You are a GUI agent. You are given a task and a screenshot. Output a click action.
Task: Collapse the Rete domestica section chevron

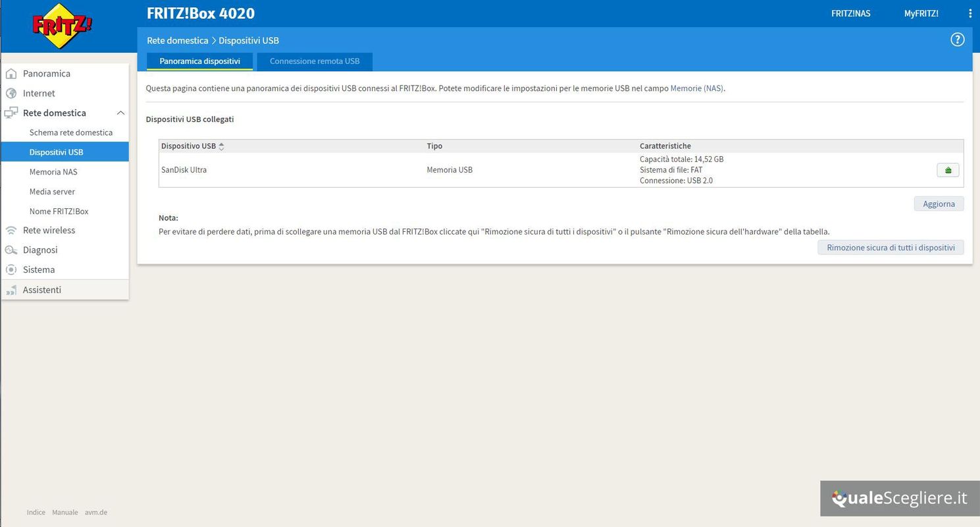coord(120,113)
